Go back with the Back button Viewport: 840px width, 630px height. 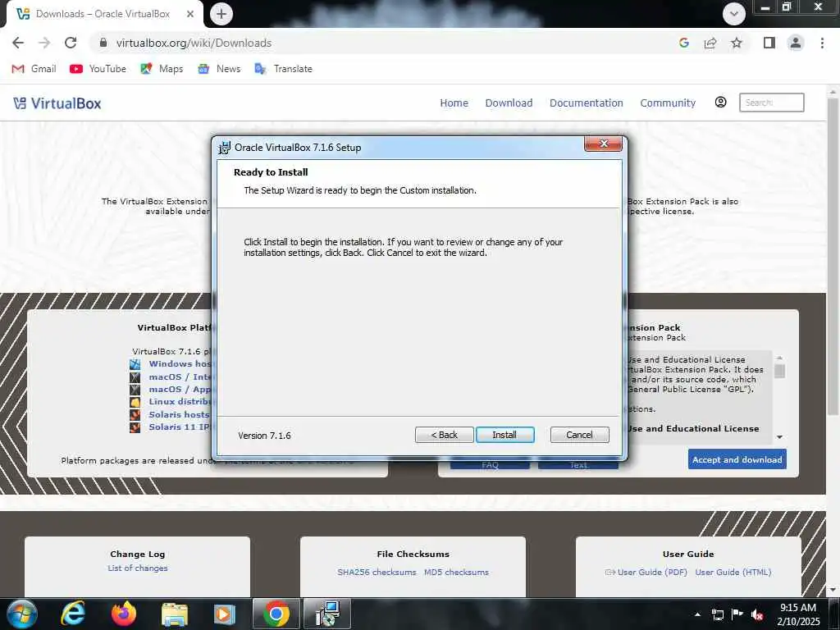(x=444, y=435)
